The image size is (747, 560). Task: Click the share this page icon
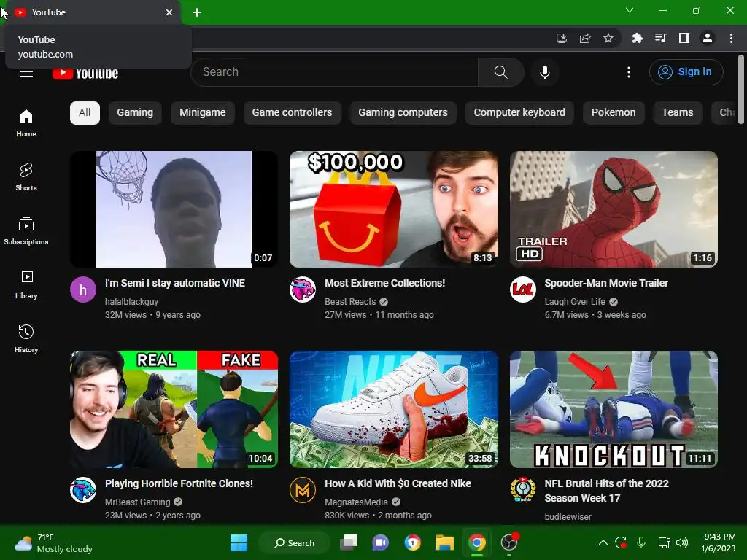point(585,38)
